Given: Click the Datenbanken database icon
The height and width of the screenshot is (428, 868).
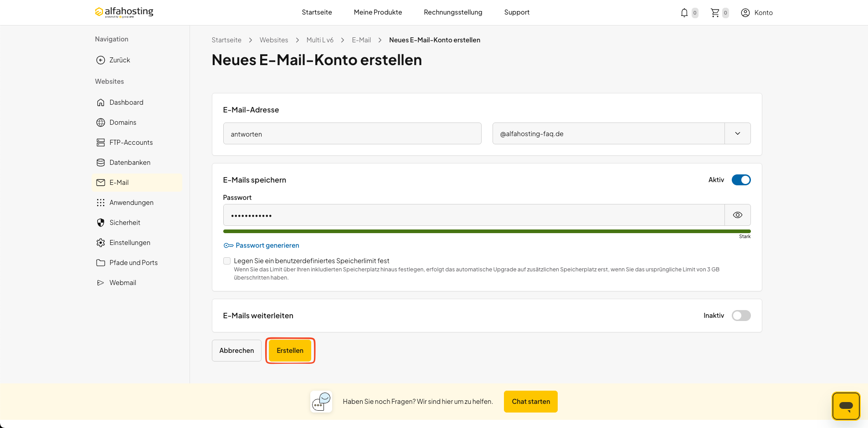Looking at the screenshot, I should pos(101,163).
